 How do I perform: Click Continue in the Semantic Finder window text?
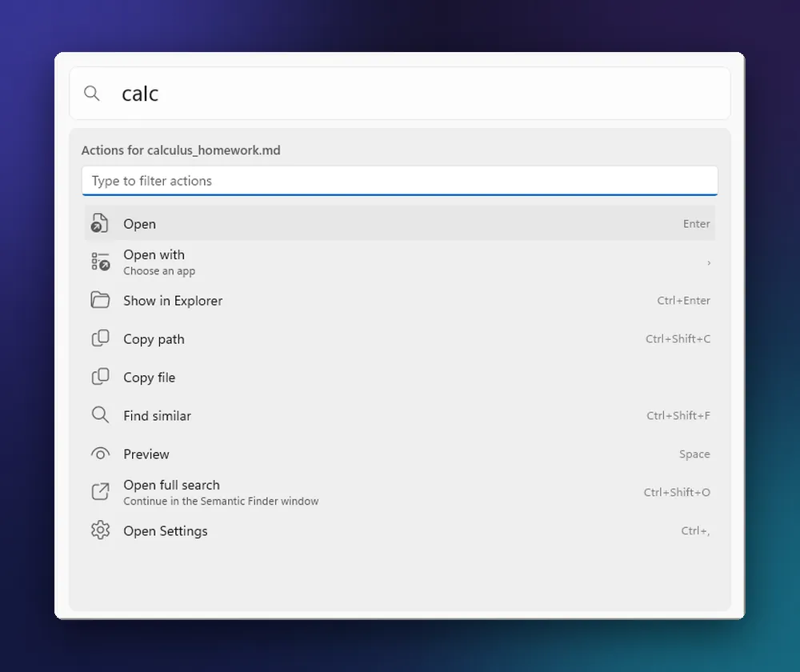(x=221, y=501)
